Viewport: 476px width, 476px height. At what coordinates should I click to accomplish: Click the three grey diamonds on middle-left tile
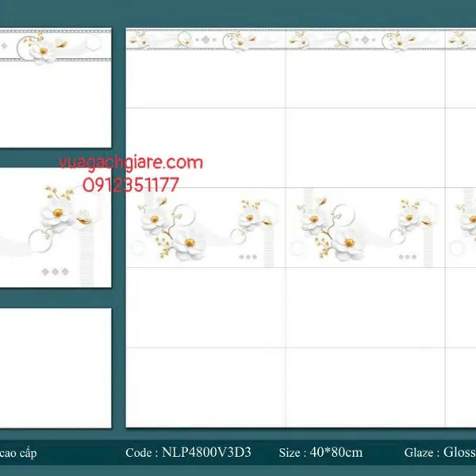coord(54,271)
